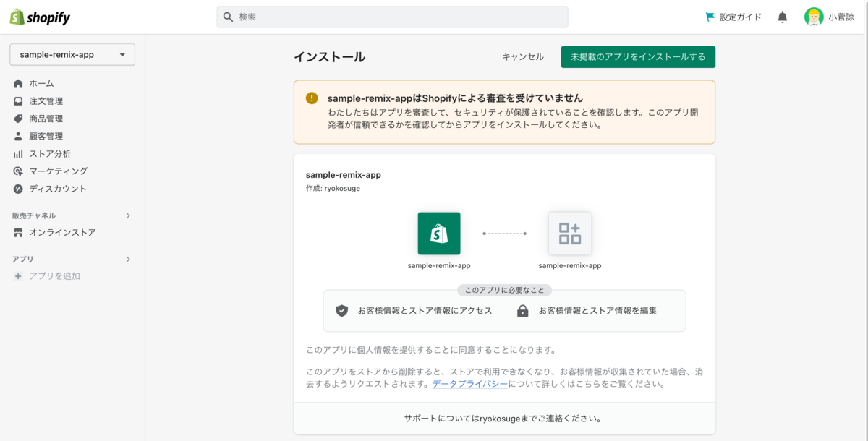Click the 注文管理 orders icon
This screenshot has width=868, height=441.
pos(18,101)
